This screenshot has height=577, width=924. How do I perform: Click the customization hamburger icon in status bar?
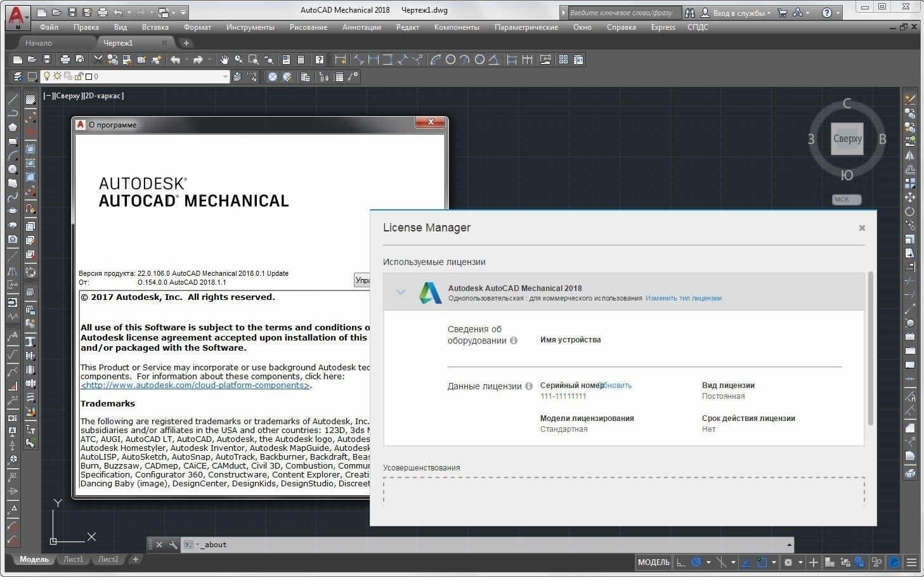click(911, 562)
